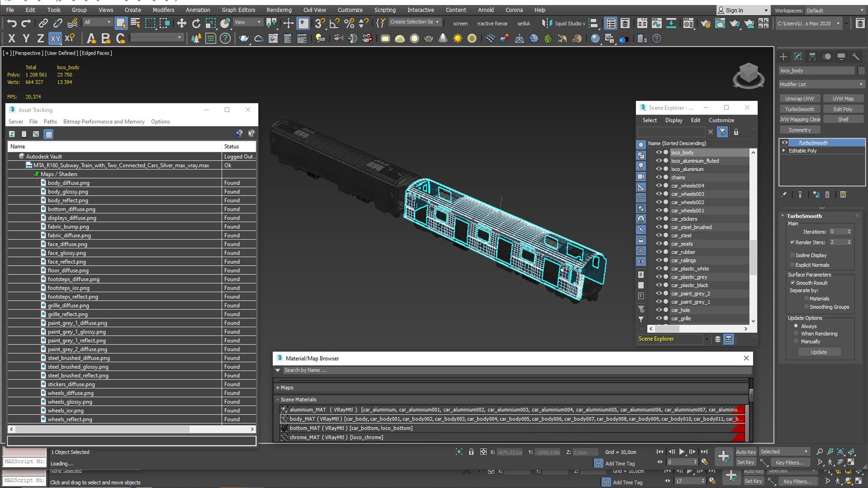Enable the Isoline Display checkbox
Viewport: 868px width, 488px height.
[x=793, y=255]
